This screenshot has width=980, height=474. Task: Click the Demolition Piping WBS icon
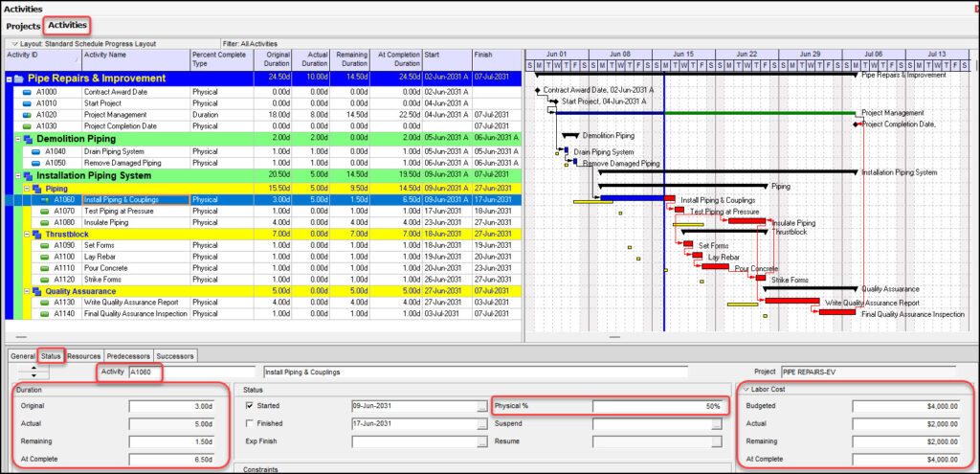(28, 139)
